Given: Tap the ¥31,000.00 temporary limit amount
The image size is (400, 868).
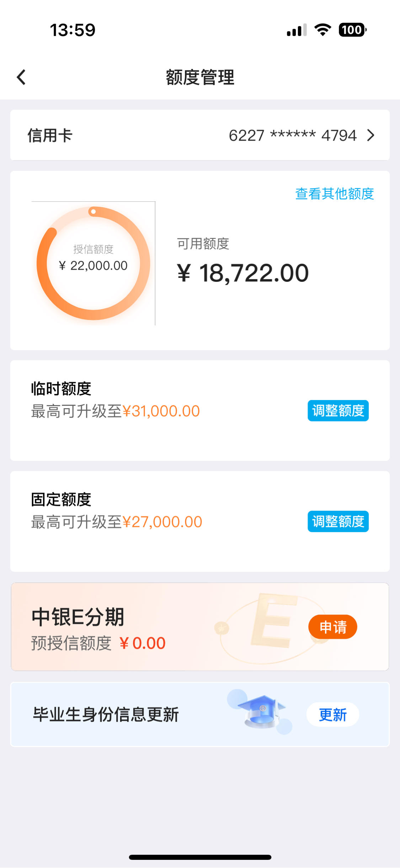Looking at the screenshot, I should point(161,411).
